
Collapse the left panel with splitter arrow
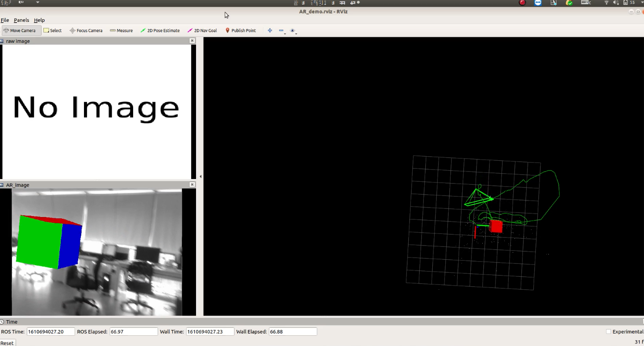click(200, 176)
